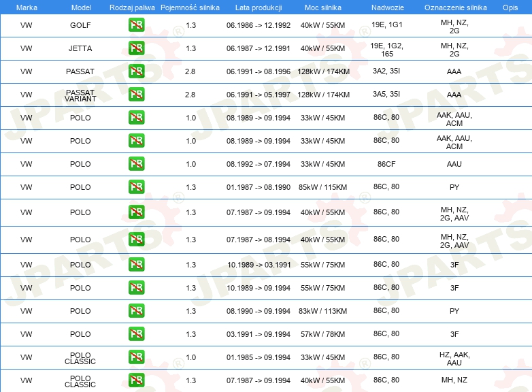Click engine code HZ, AAK, AAU
Screen dimensions: 532x392
(x=454, y=359)
